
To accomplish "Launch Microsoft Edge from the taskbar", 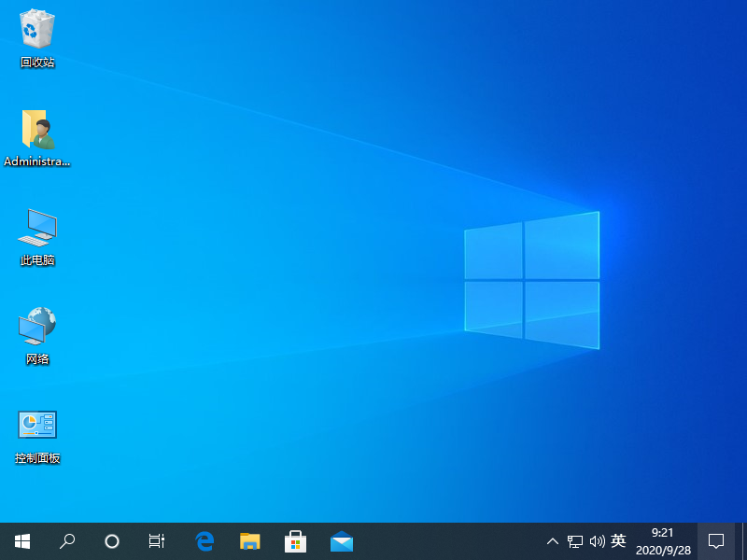I will point(204,541).
